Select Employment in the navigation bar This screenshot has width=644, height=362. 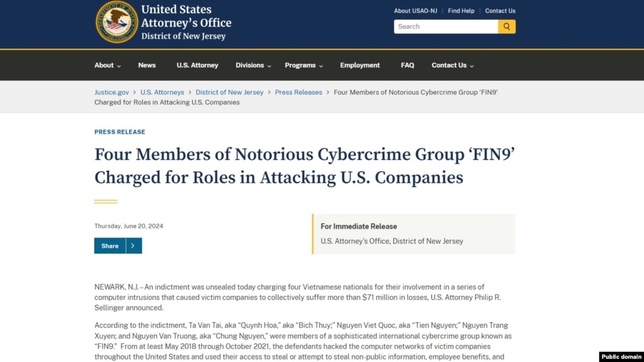pos(360,65)
